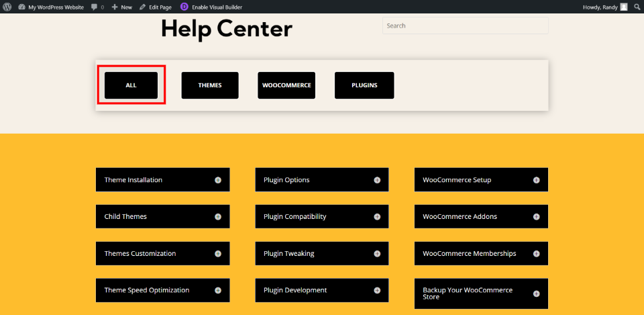
Task: Select the ALL filter button
Action: (x=131, y=85)
